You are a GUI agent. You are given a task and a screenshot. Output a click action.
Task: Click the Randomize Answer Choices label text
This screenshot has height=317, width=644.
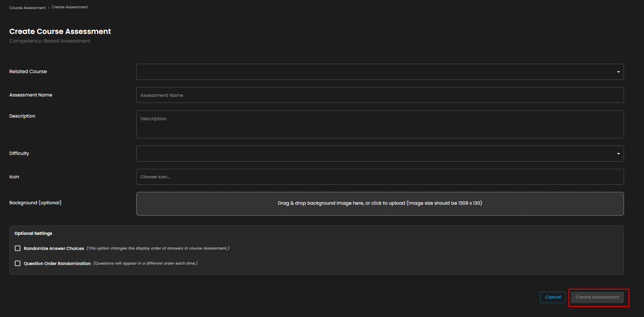coord(54,248)
